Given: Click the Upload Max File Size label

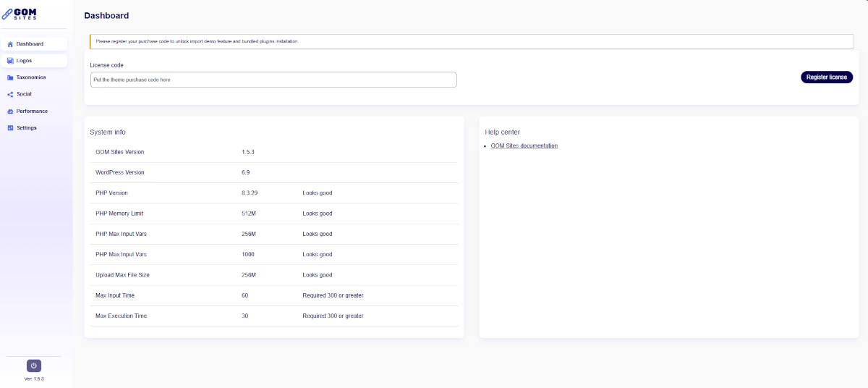Looking at the screenshot, I should (122, 275).
